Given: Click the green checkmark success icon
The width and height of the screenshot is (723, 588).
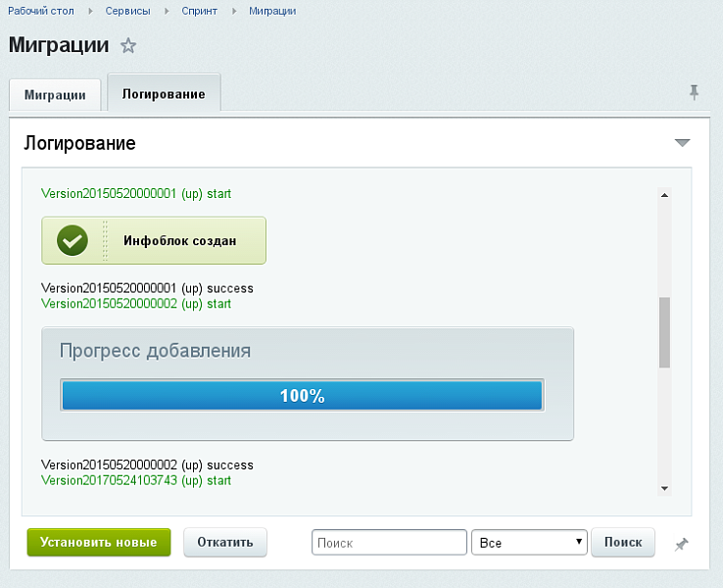Looking at the screenshot, I should point(72,240).
